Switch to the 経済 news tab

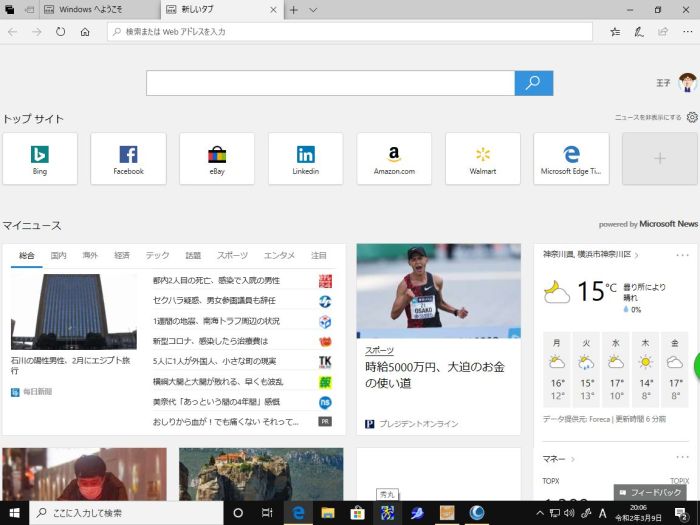(121, 256)
